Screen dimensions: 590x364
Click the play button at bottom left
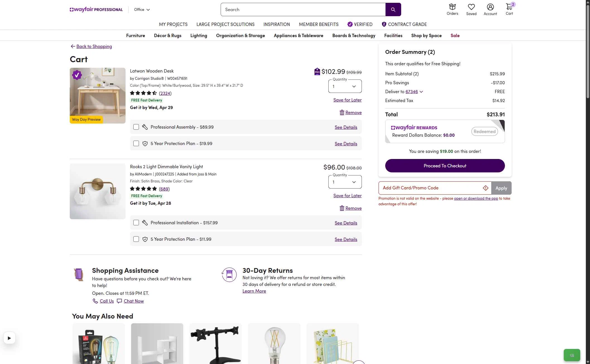[x=9, y=338]
